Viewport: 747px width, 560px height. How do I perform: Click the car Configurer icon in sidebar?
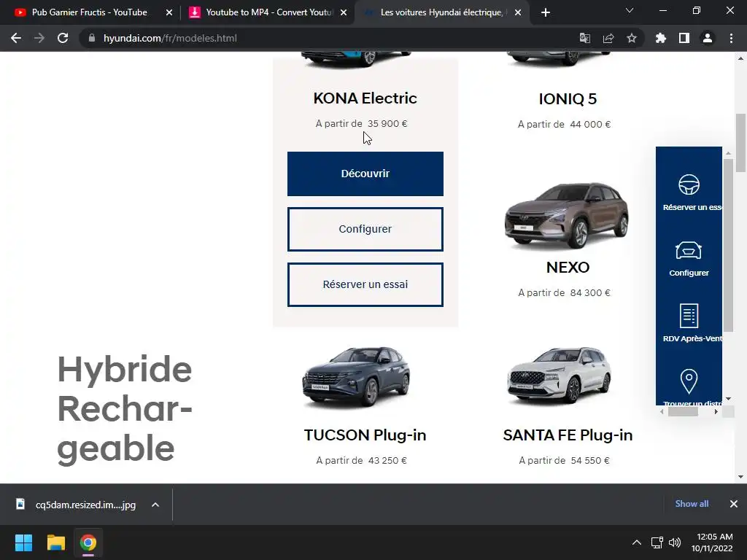pyautogui.click(x=689, y=251)
